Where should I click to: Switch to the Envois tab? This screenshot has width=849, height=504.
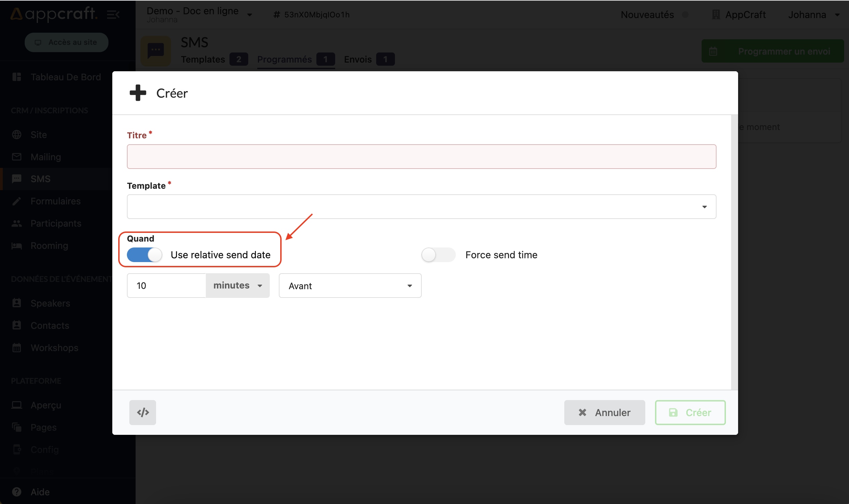(358, 59)
